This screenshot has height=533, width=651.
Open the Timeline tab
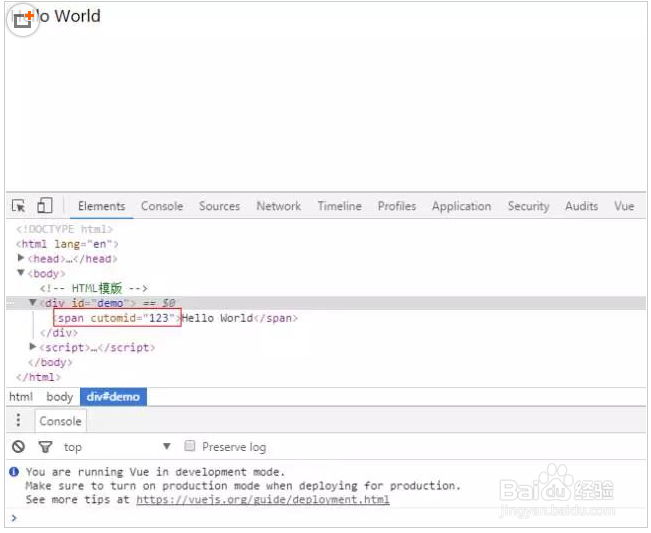[x=340, y=206]
